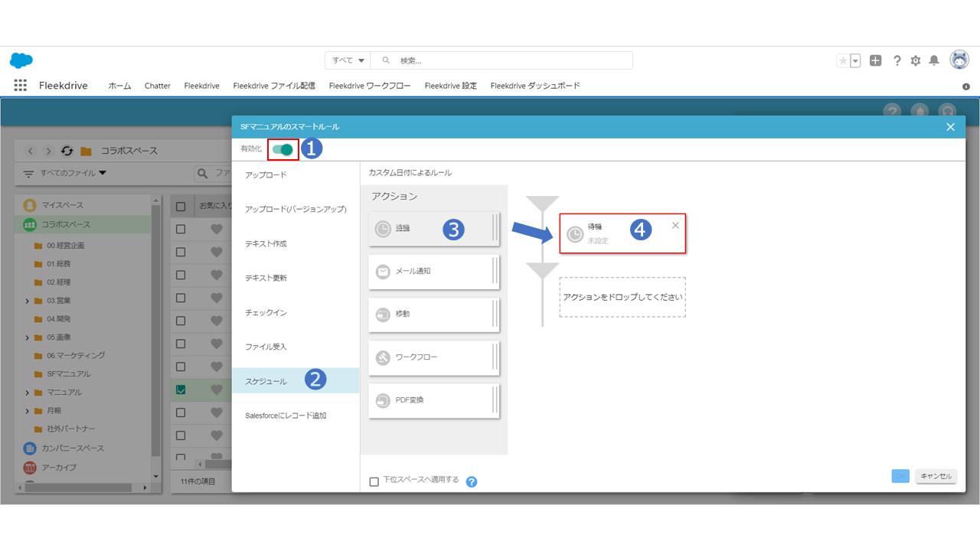This screenshot has height=551, width=980.
Task: Click the キャンセル button
Action: (x=936, y=476)
